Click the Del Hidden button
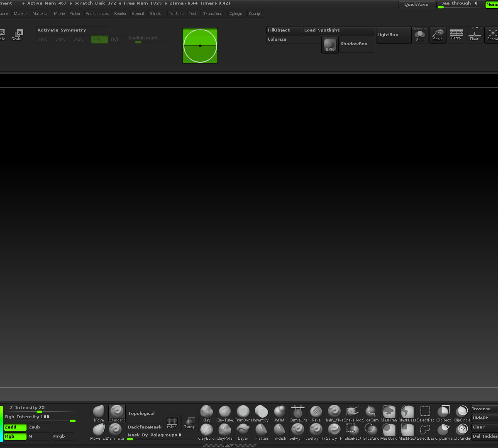The image size is (498, 448). click(485, 436)
